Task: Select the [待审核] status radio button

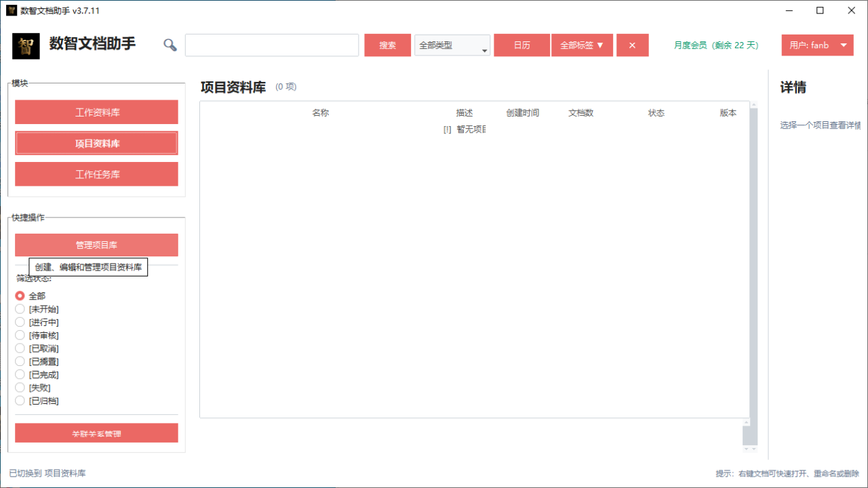Action: pyautogui.click(x=20, y=335)
